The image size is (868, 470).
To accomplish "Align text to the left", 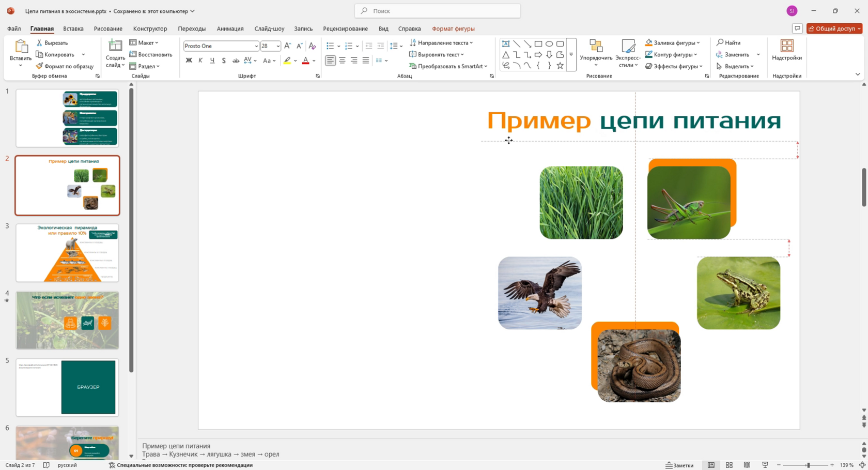I will 330,60.
